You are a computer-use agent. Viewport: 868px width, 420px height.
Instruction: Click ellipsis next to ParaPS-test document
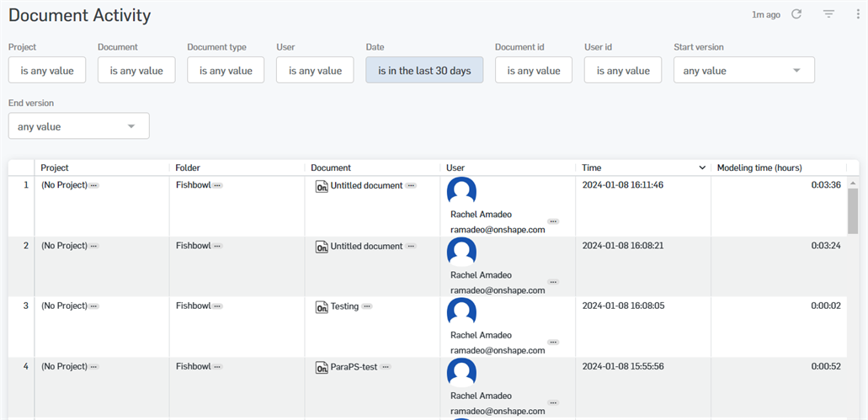pyautogui.click(x=385, y=368)
